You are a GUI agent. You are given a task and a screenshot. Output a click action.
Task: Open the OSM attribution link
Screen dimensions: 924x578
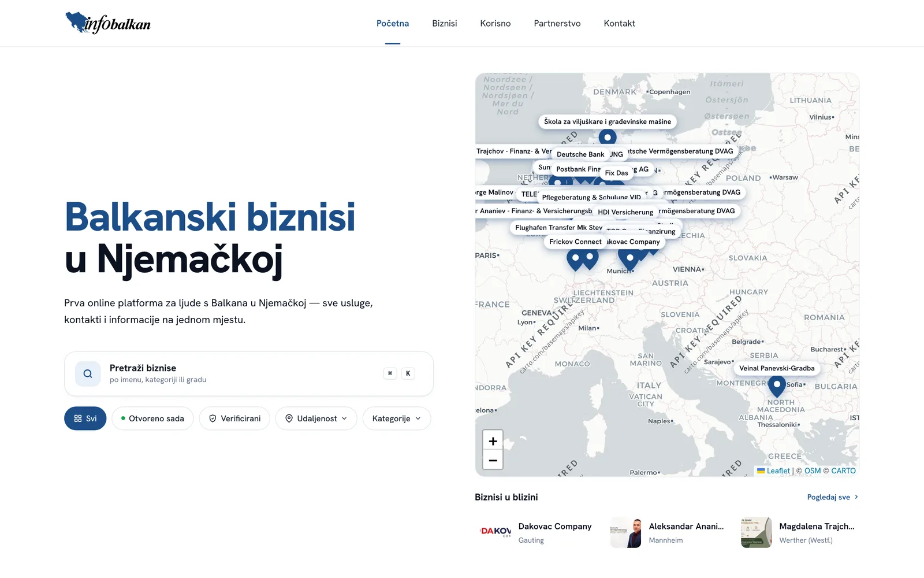coord(813,471)
